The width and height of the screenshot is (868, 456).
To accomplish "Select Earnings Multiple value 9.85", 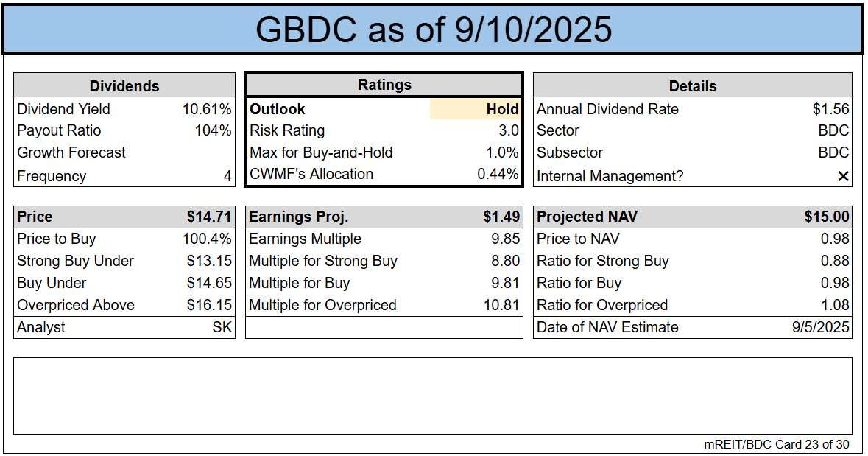I will point(505,239).
